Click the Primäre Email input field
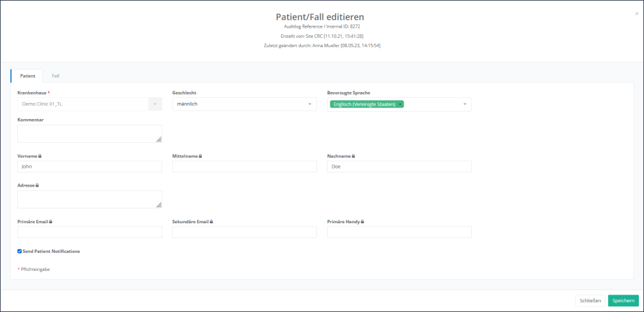 [89, 232]
